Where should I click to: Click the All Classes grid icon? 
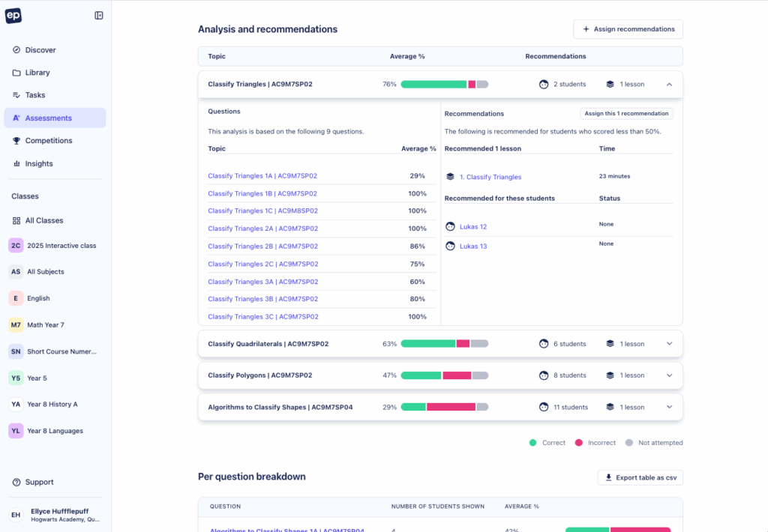point(16,221)
